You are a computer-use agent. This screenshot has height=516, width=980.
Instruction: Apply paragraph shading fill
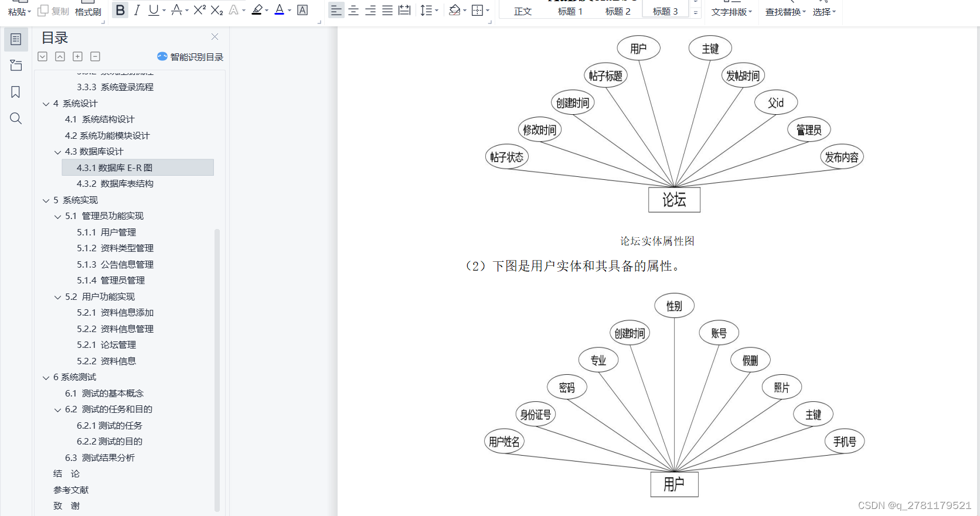pyautogui.click(x=454, y=10)
